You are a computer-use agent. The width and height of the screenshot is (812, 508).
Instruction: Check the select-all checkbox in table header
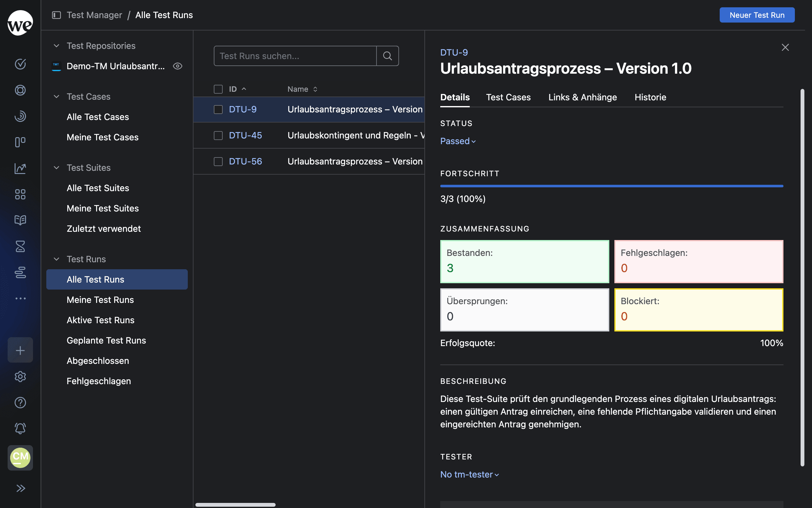click(x=218, y=89)
